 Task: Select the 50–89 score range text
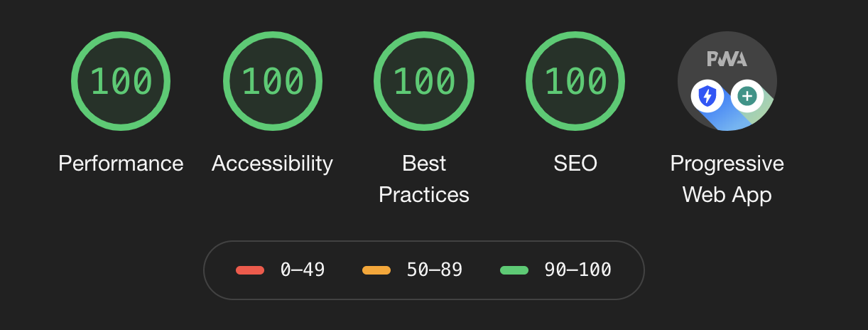[435, 270]
